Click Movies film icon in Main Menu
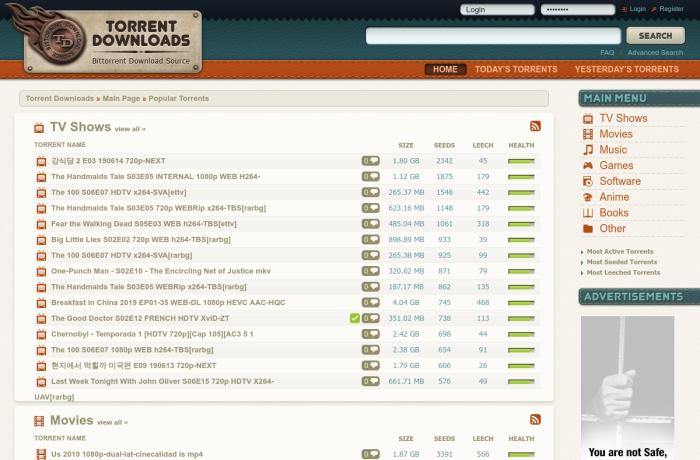This screenshot has height=460, width=700. click(588, 134)
